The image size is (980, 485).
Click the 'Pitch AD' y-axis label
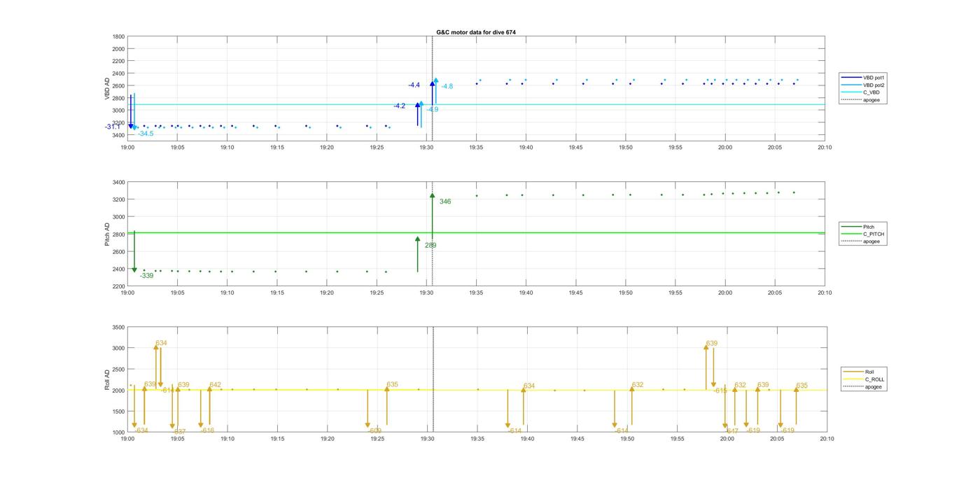tap(108, 234)
